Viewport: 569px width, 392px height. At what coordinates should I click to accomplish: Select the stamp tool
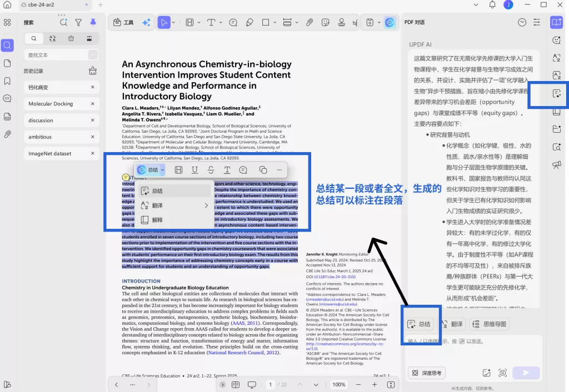tap(342, 22)
